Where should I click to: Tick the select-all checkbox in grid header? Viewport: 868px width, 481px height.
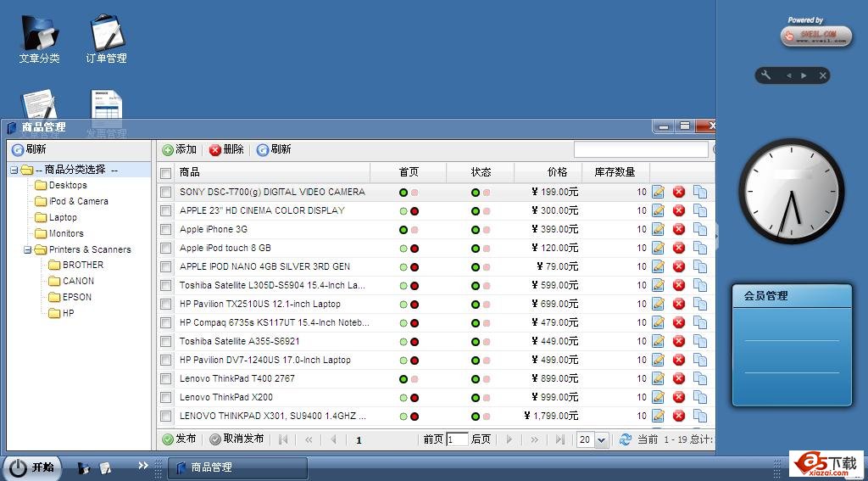point(165,173)
